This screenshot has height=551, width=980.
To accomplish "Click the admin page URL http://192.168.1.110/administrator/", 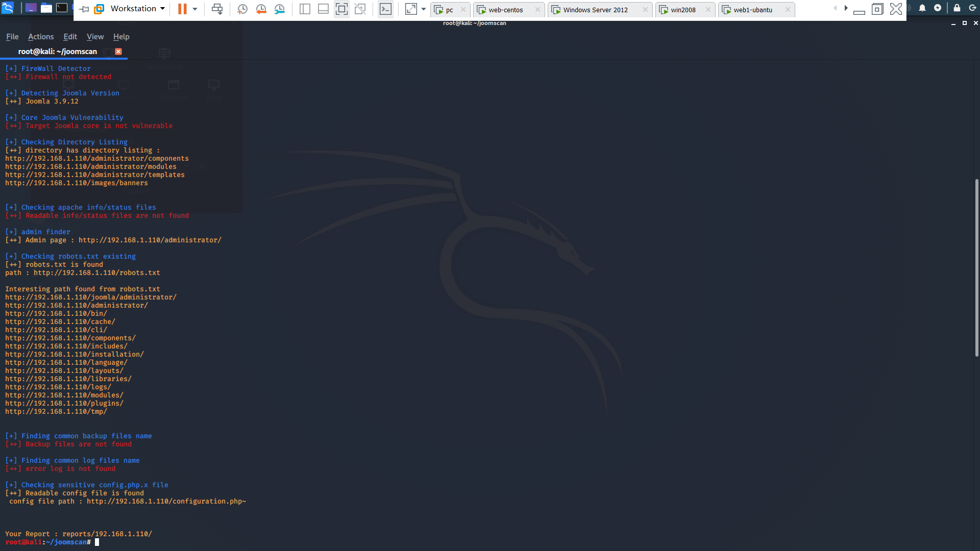I will 150,240.
